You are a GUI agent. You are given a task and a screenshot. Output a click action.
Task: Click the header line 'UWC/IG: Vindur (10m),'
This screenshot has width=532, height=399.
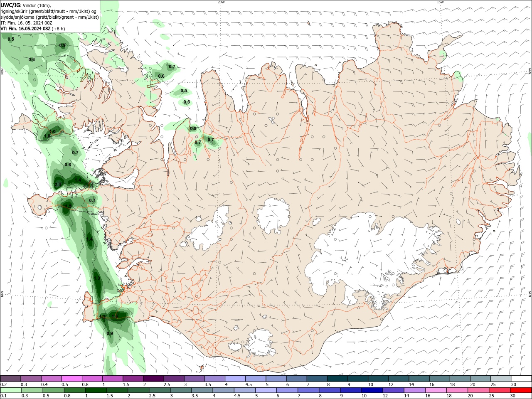point(26,5)
